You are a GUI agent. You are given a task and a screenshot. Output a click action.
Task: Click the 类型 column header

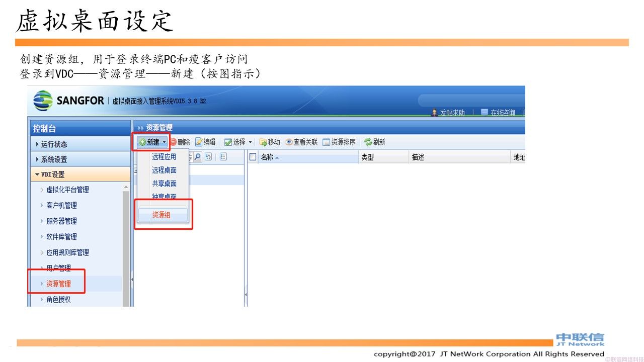[x=384, y=157]
